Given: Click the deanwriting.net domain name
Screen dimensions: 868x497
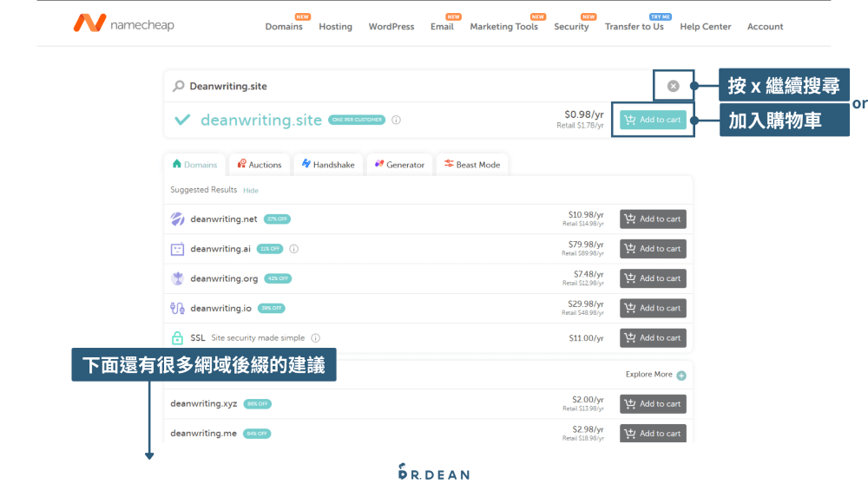Looking at the screenshot, I should coord(224,219).
